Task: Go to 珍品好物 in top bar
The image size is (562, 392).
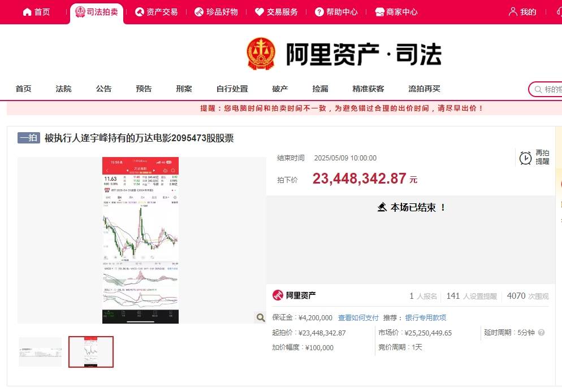Action: (217, 12)
